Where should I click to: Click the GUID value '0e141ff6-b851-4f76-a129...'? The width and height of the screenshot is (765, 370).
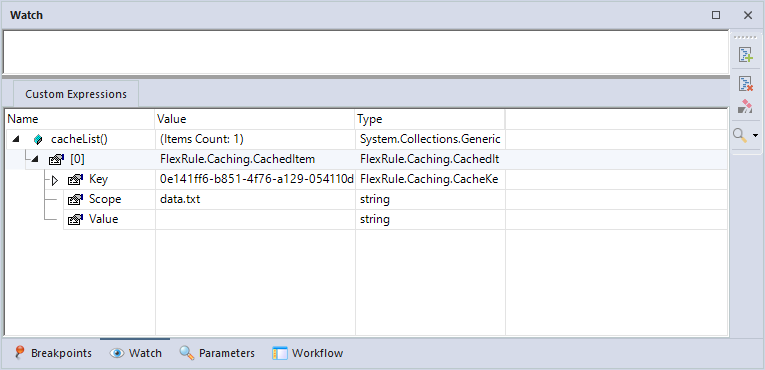(x=255, y=180)
